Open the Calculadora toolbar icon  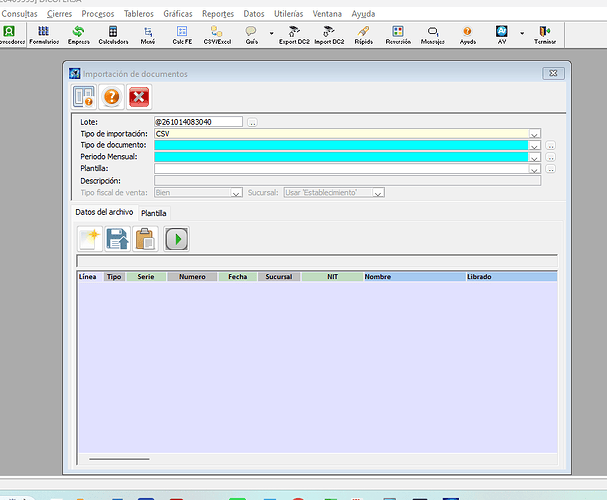coord(113,35)
